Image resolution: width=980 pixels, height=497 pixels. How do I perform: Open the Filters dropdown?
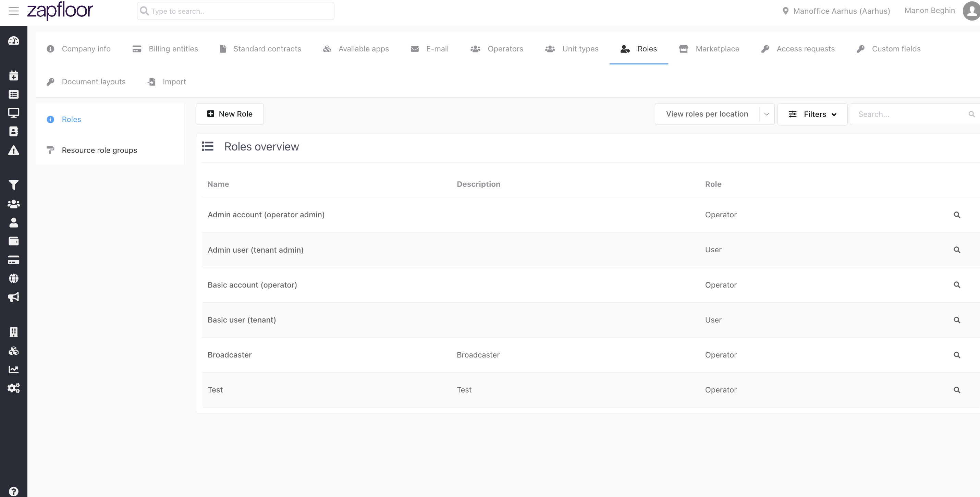point(812,114)
